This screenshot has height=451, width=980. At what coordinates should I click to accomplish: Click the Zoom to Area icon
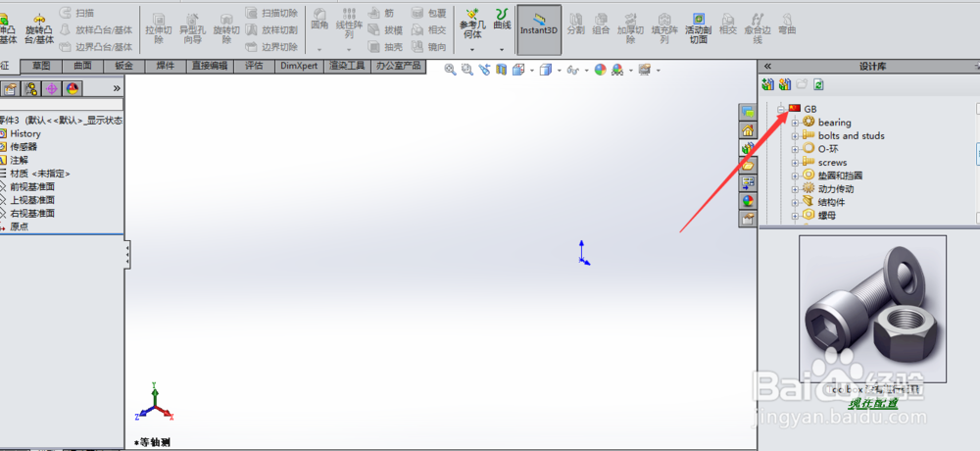pos(466,70)
